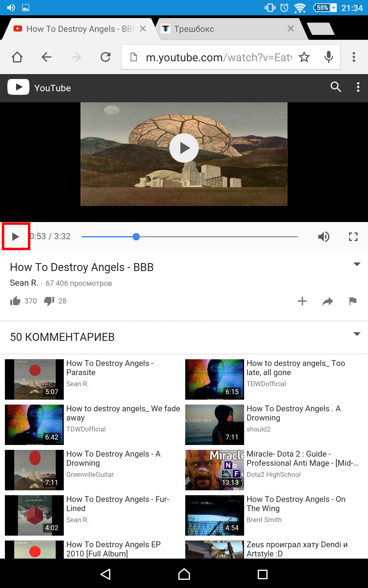This screenshot has width=368, height=588.
Task: Expand the 50 комментариев section
Action: tap(357, 334)
